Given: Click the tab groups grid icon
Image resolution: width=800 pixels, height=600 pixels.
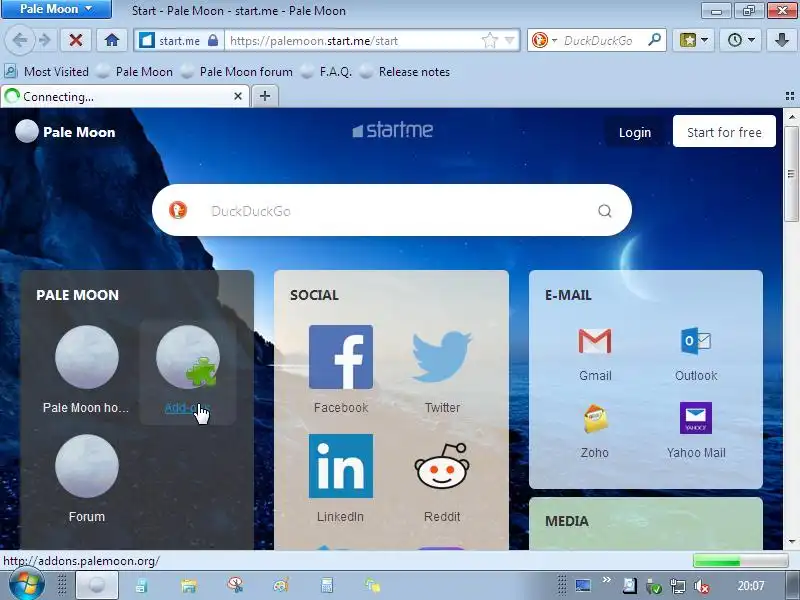Looking at the screenshot, I should [790, 96].
